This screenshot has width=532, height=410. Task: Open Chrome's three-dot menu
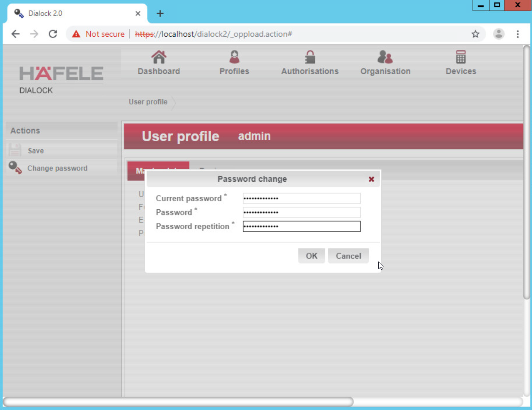517,34
